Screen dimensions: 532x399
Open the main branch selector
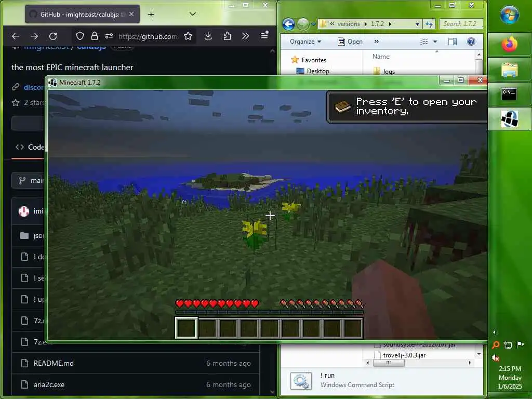(x=28, y=180)
